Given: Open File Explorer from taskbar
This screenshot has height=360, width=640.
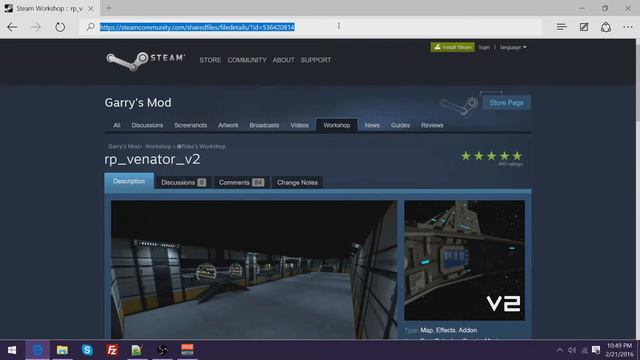Looking at the screenshot, I should [x=62, y=350].
